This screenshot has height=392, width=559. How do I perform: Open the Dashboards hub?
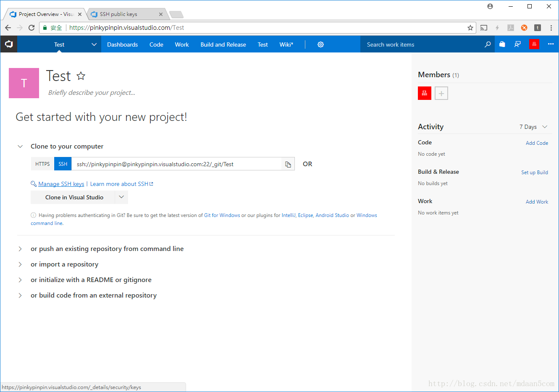[x=122, y=44]
